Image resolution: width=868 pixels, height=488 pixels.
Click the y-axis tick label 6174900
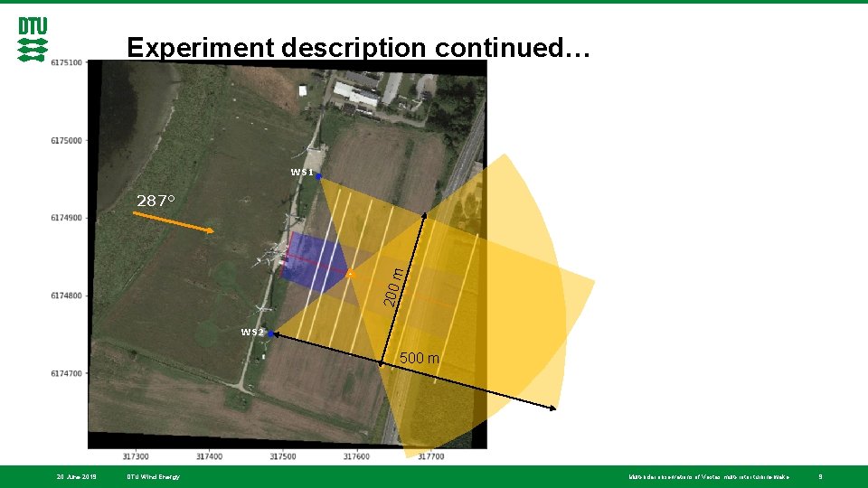pos(66,218)
